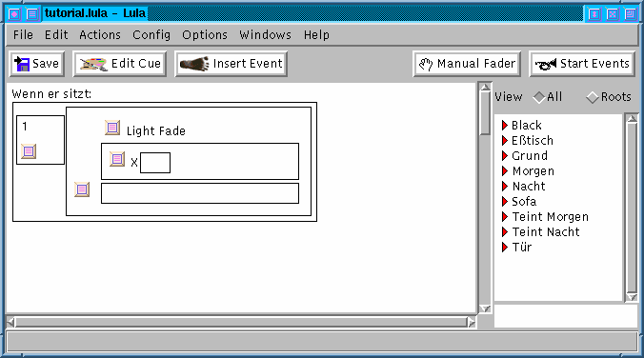Click the cue list scrollbar up arrow
This screenshot has height=358, width=644.
coord(632,118)
